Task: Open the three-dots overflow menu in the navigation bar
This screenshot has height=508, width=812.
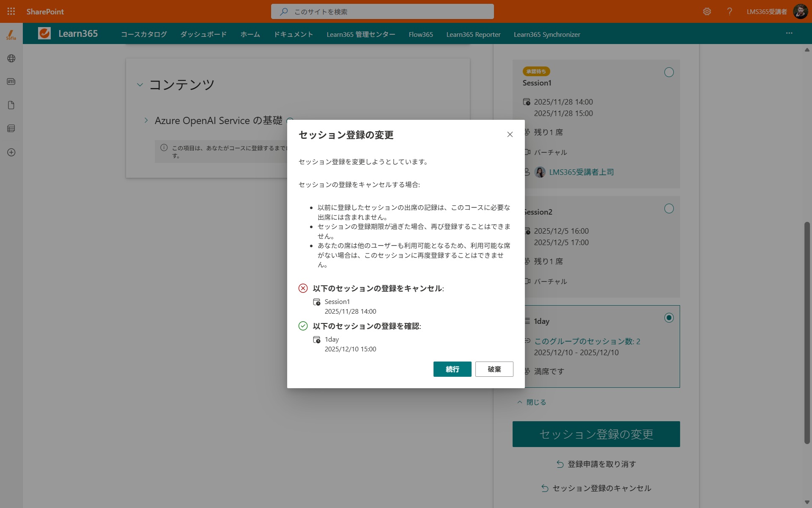Action: (x=789, y=33)
